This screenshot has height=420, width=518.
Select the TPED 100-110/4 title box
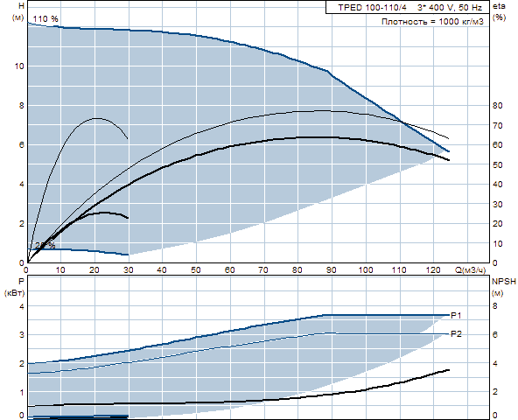[408, 7]
